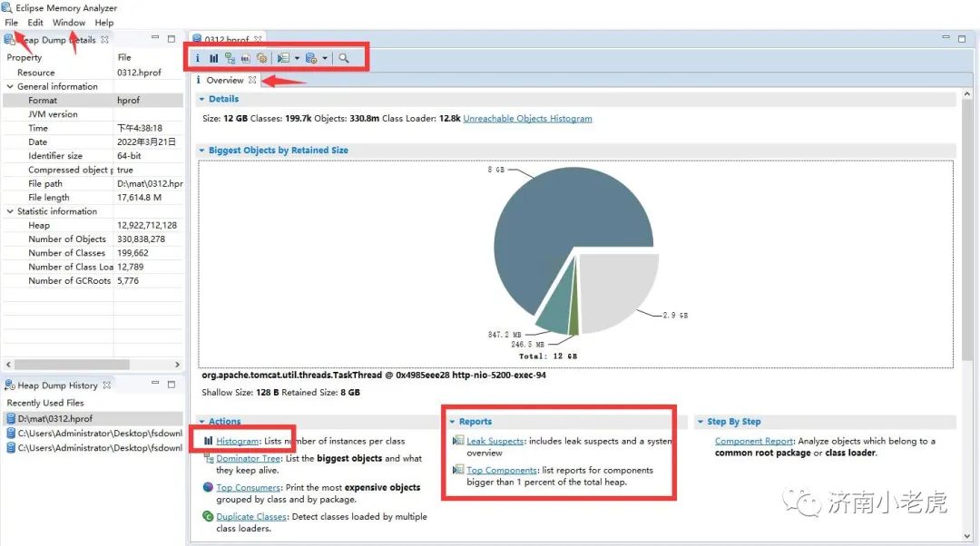Screen dimensions: 980x546
Task: Open the Histogram action link
Action: pos(238,441)
